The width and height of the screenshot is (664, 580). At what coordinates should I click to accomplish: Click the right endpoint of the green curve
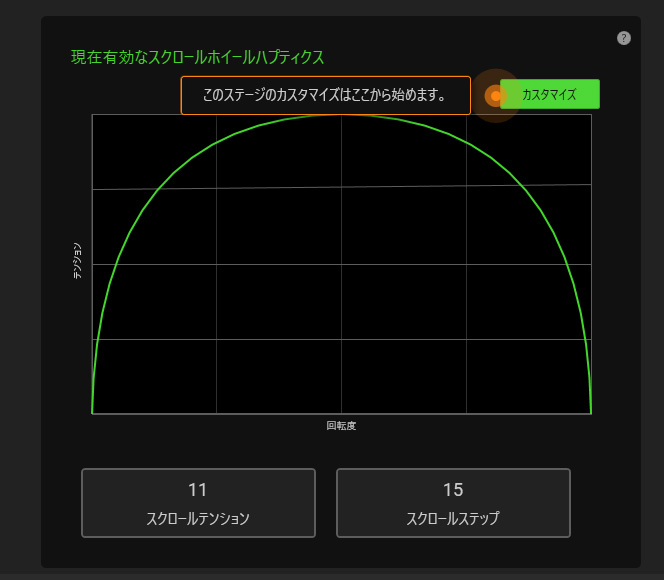tap(590, 411)
